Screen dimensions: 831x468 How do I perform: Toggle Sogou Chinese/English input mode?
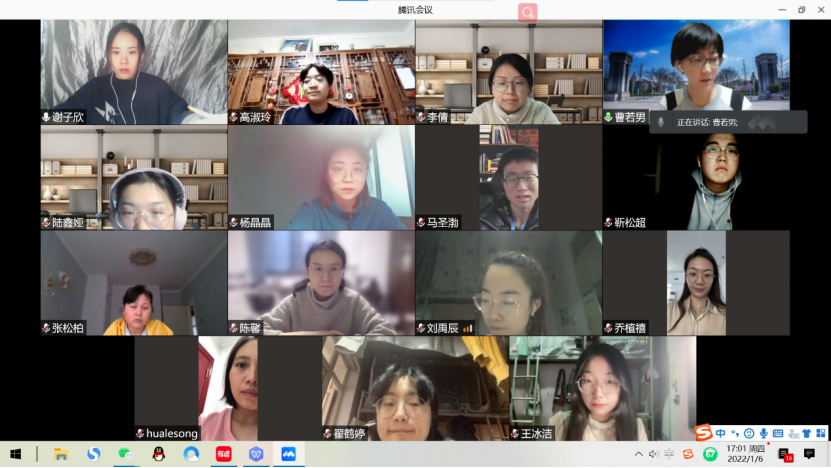coord(721,433)
